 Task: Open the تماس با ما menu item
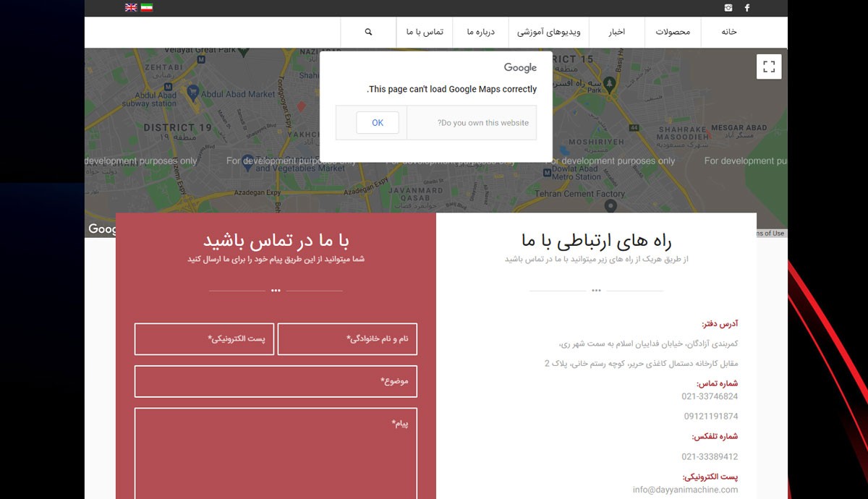[x=425, y=32]
